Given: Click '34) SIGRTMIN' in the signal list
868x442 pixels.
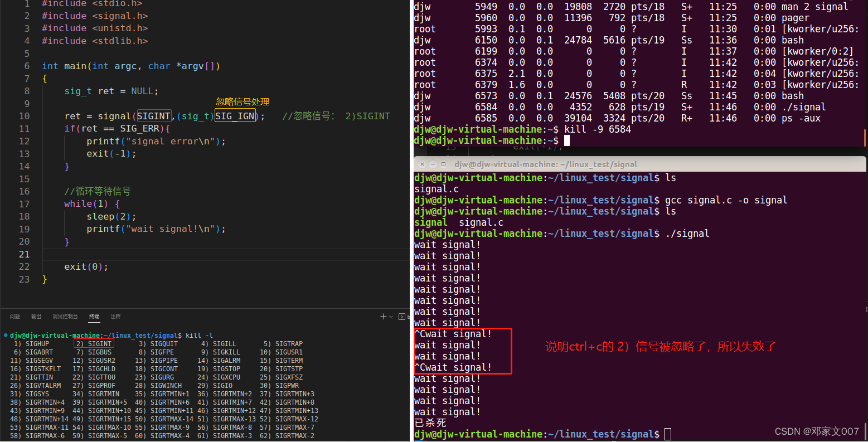Looking at the screenshot, I should 96,394.
